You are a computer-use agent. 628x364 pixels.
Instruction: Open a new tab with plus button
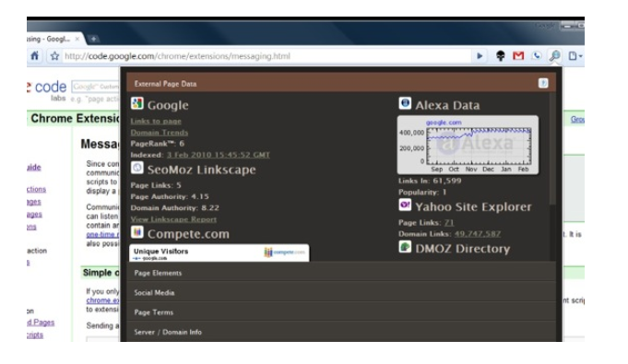pos(93,39)
